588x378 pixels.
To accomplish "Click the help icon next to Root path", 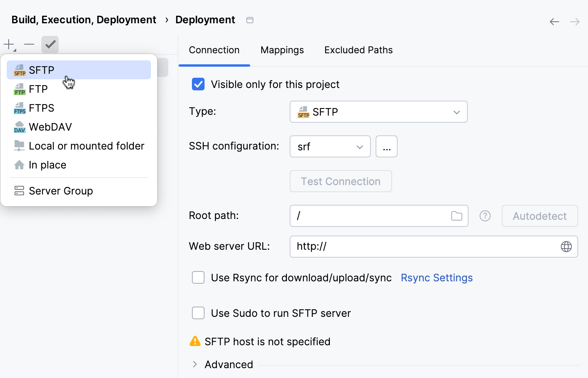I will [x=485, y=216].
